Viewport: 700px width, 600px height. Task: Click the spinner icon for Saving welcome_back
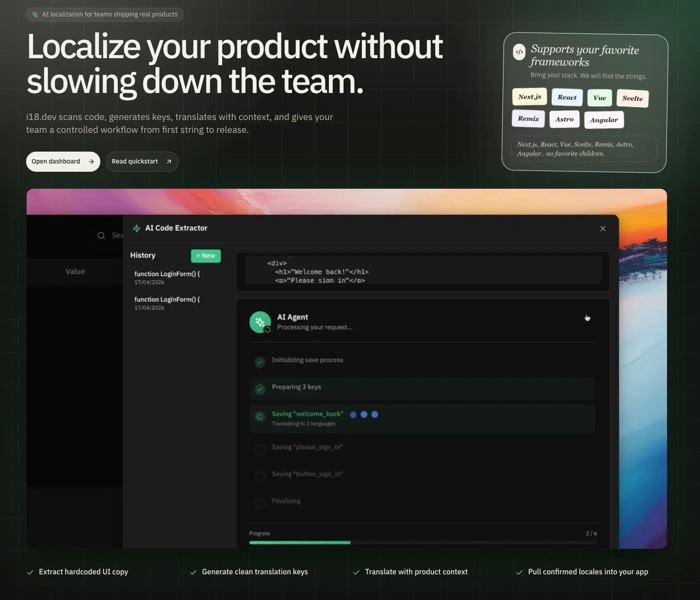(x=260, y=416)
